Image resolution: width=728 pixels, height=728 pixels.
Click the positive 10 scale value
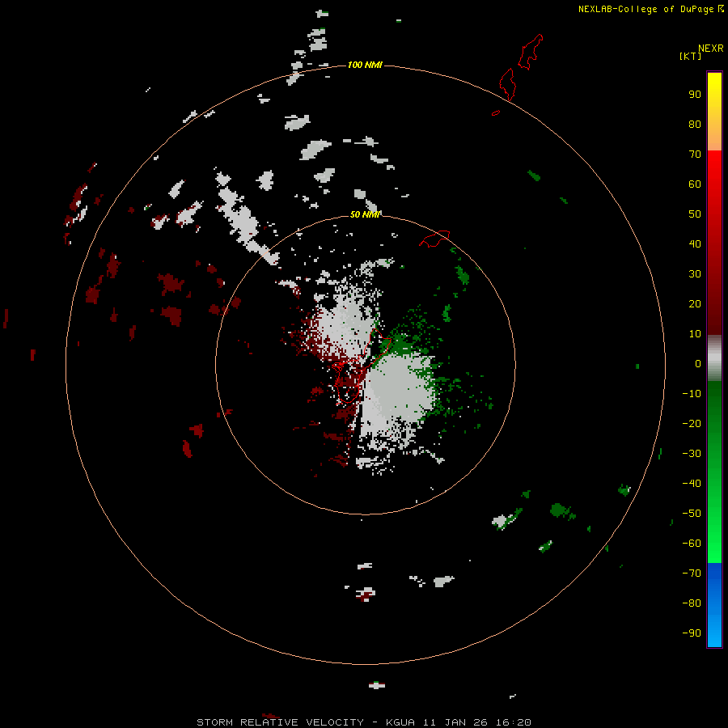coord(695,334)
